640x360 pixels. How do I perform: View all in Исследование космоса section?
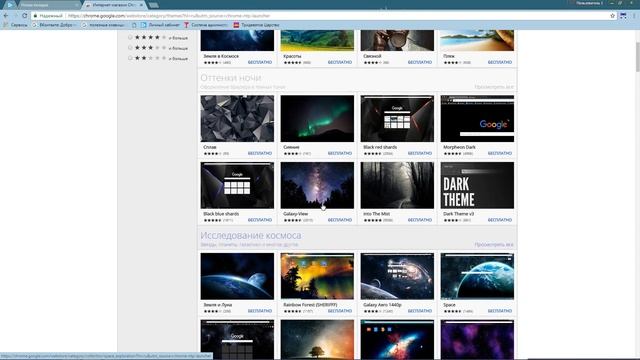[x=494, y=244]
